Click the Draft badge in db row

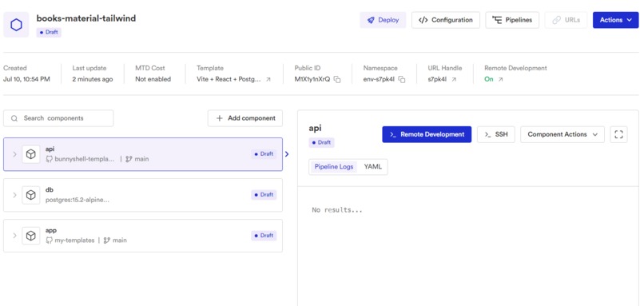coord(264,195)
